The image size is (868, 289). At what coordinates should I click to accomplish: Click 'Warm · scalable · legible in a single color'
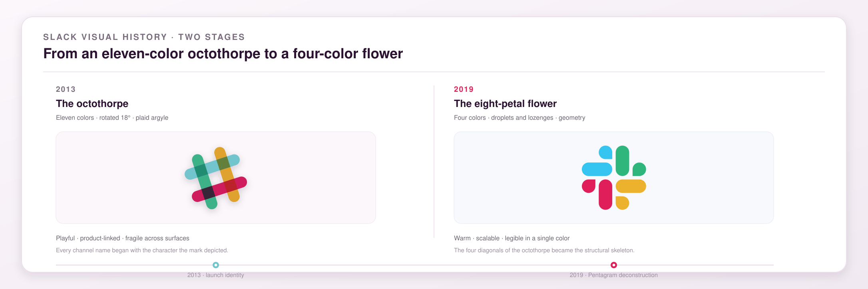click(512, 238)
